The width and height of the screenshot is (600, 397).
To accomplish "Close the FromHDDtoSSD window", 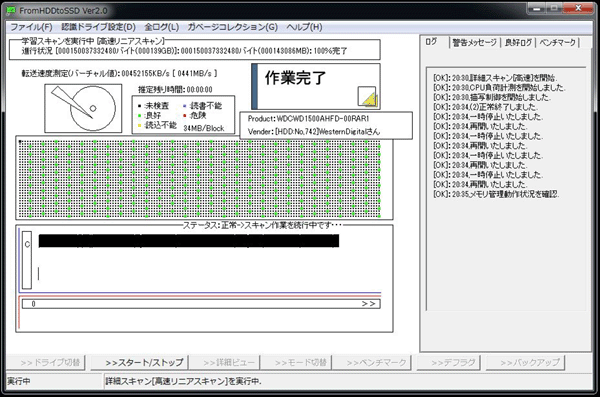I will tap(578, 8).
